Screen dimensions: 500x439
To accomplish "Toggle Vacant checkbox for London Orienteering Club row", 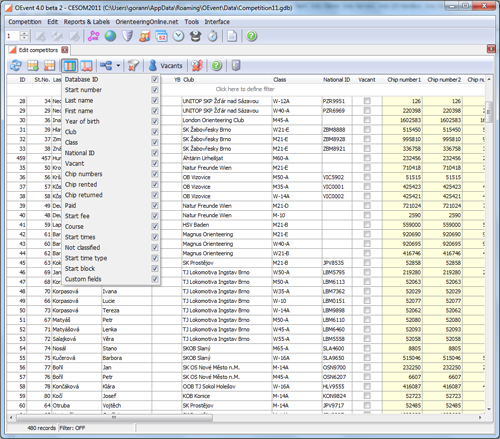I will 367,120.
